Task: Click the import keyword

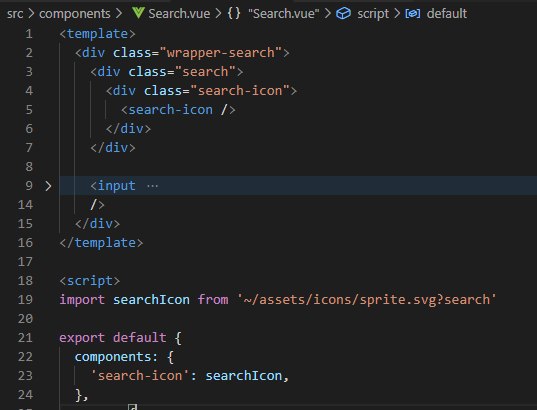Action: point(82,300)
